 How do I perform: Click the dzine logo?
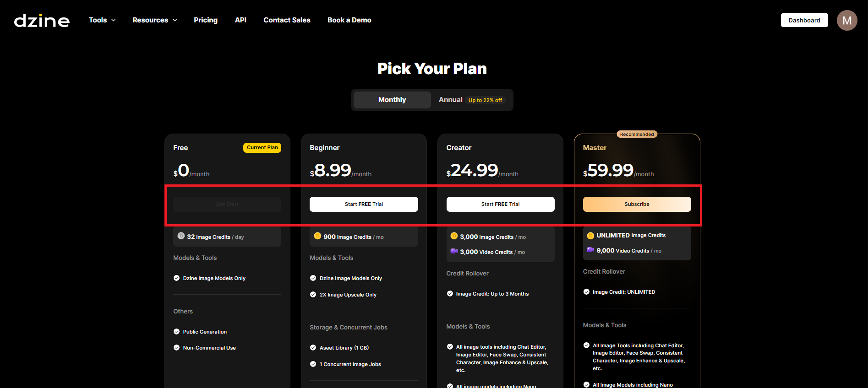click(42, 21)
